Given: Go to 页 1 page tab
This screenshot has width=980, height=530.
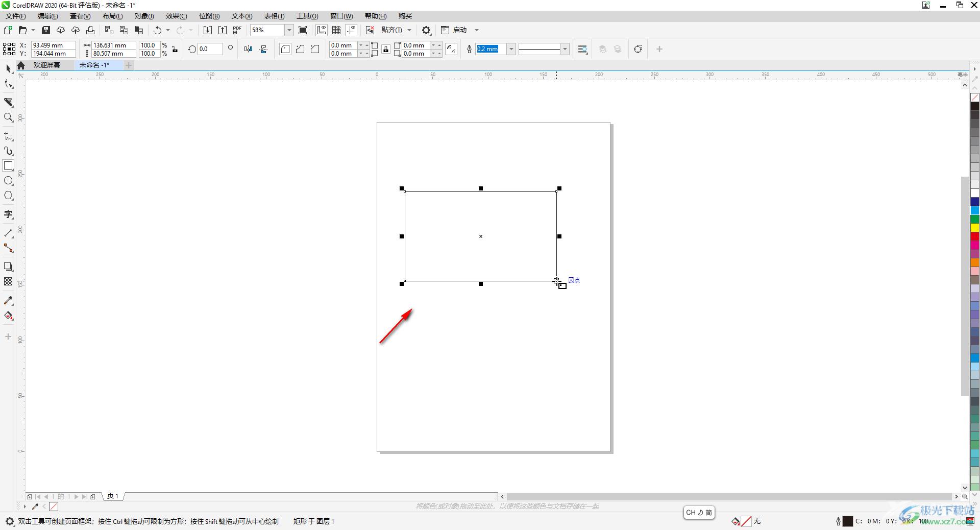Looking at the screenshot, I should pos(113,496).
